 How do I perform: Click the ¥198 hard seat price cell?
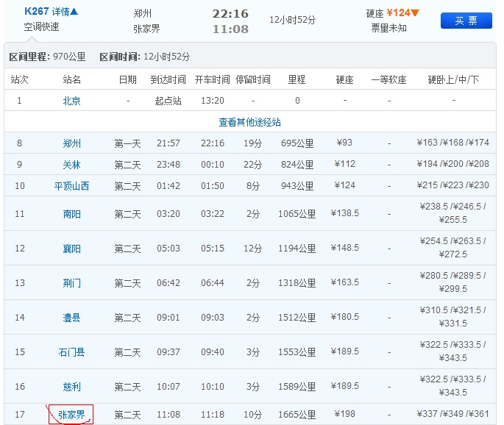coord(346,415)
